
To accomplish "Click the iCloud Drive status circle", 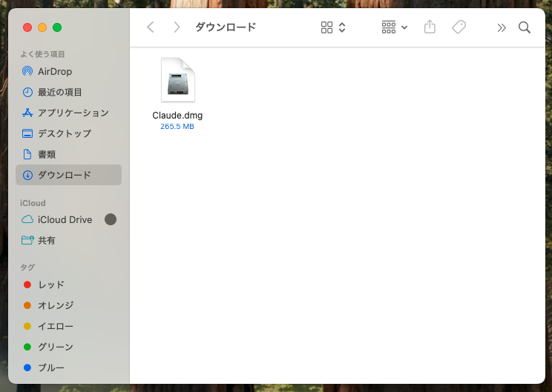I will pyautogui.click(x=111, y=219).
